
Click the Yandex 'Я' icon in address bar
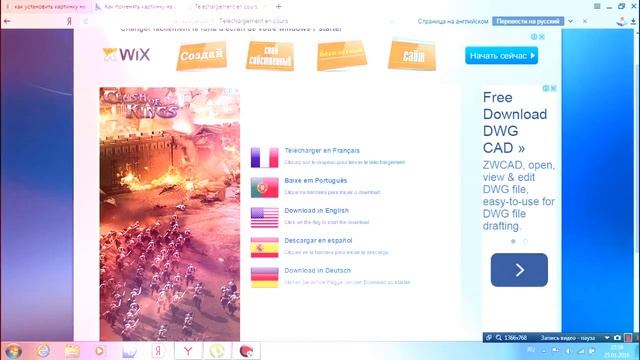click(x=69, y=21)
